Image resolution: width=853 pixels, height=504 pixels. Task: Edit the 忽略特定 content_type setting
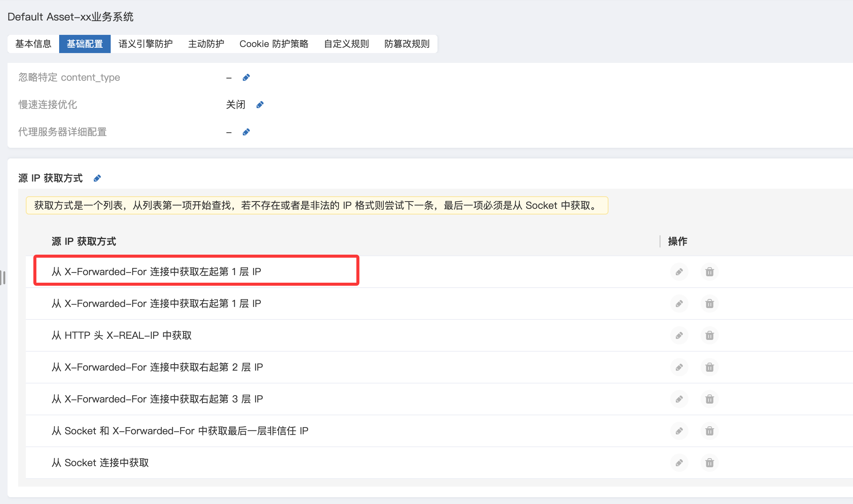point(246,78)
